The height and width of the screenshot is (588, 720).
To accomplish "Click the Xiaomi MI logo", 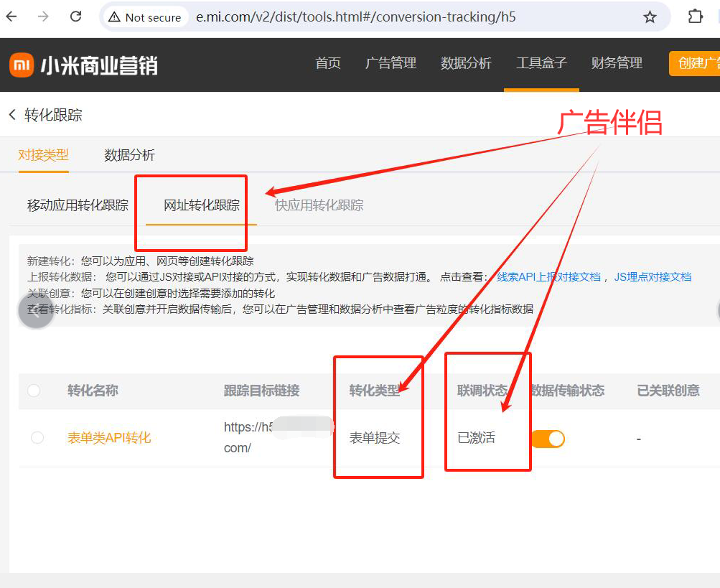I will point(22,65).
